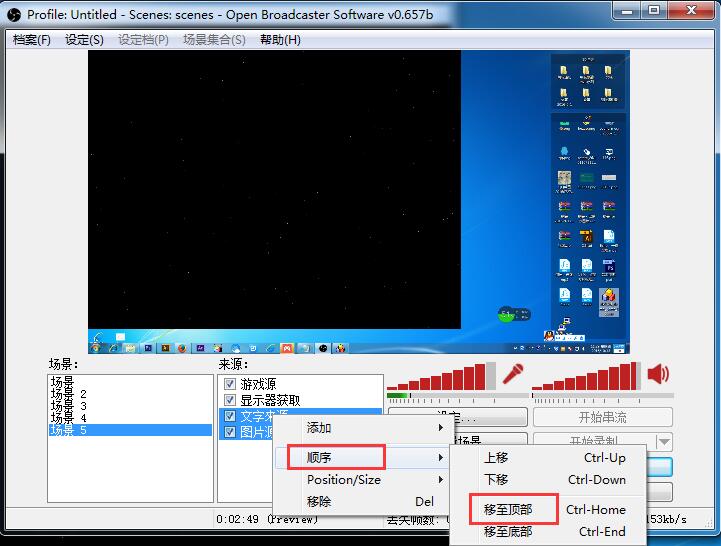Viewport: 721px width, 546px height.
Task: Select 场景 4 in the scene list
Action: (129, 418)
